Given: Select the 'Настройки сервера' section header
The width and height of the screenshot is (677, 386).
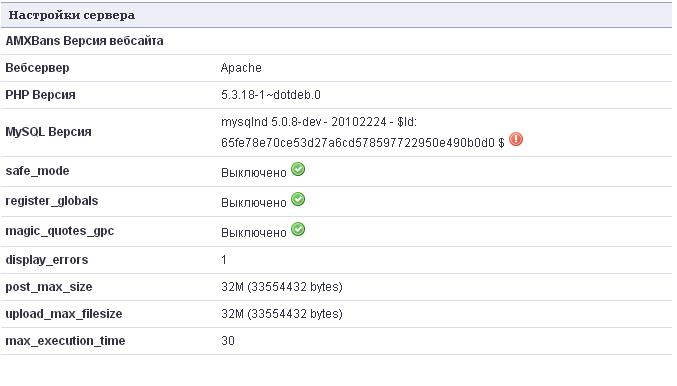Looking at the screenshot, I should [x=72, y=15].
